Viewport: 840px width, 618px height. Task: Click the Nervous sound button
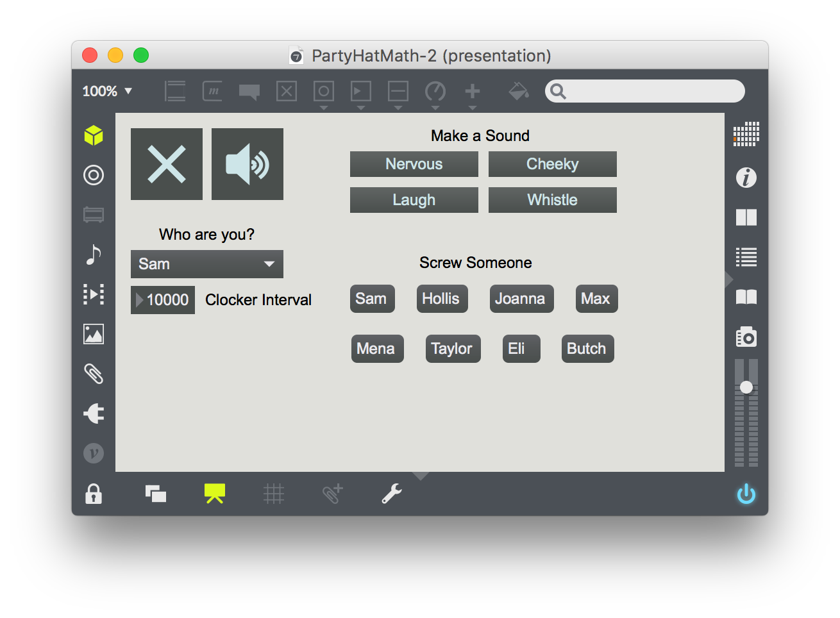coord(414,164)
